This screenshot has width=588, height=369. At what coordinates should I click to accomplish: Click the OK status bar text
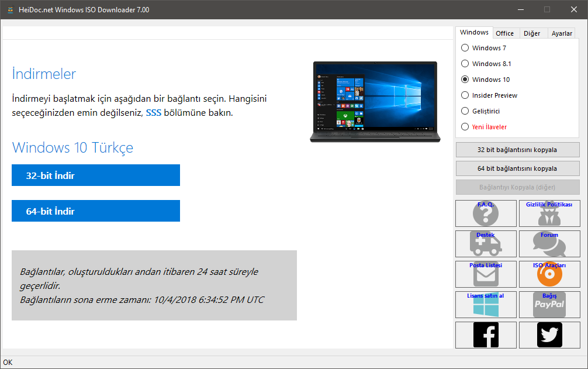pyautogui.click(x=8, y=362)
